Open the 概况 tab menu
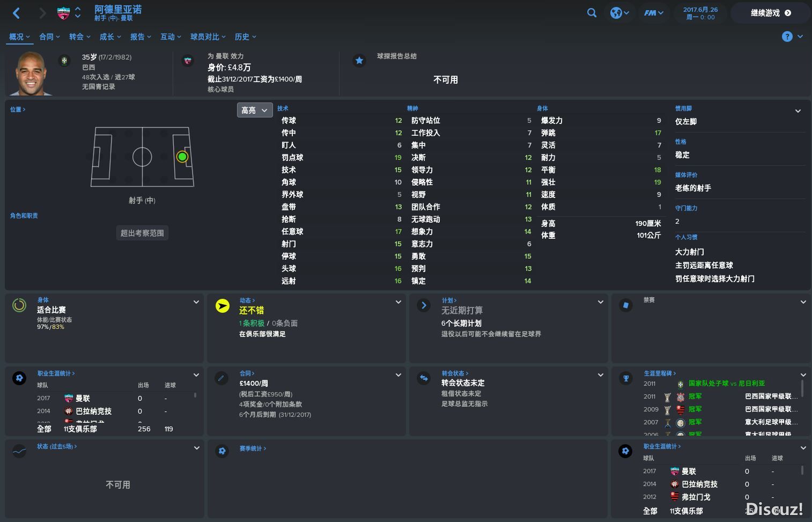The height and width of the screenshot is (522, 812). pyautogui.click(x=19, y=36)
